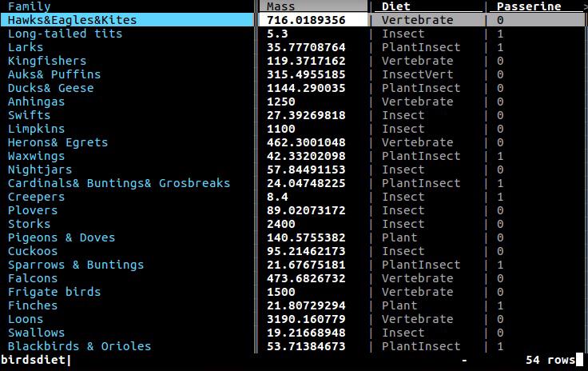Viewport: 588px width, 371px height.
Task: Select mass value 1250 for Anhingas
Action: pos(281,102)
